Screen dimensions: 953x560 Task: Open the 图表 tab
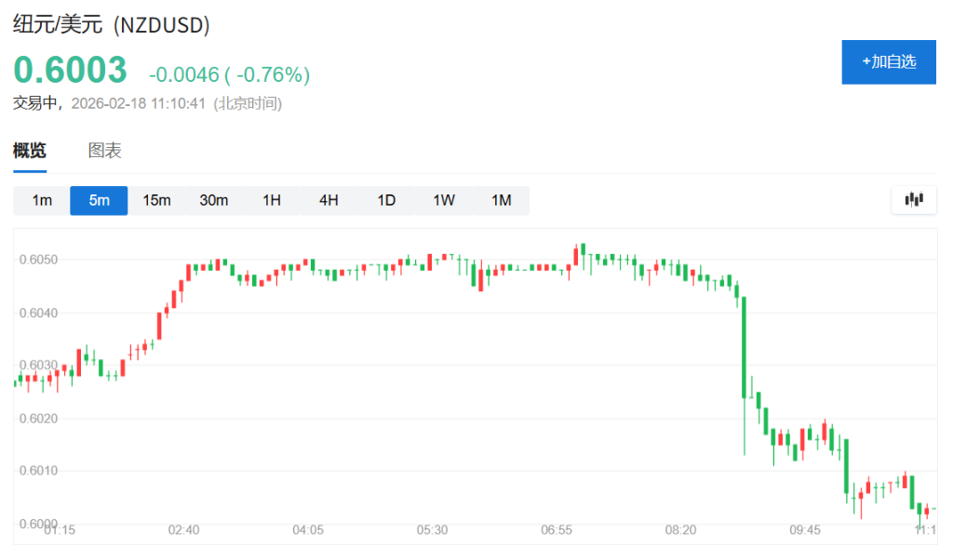click(105, 151)
